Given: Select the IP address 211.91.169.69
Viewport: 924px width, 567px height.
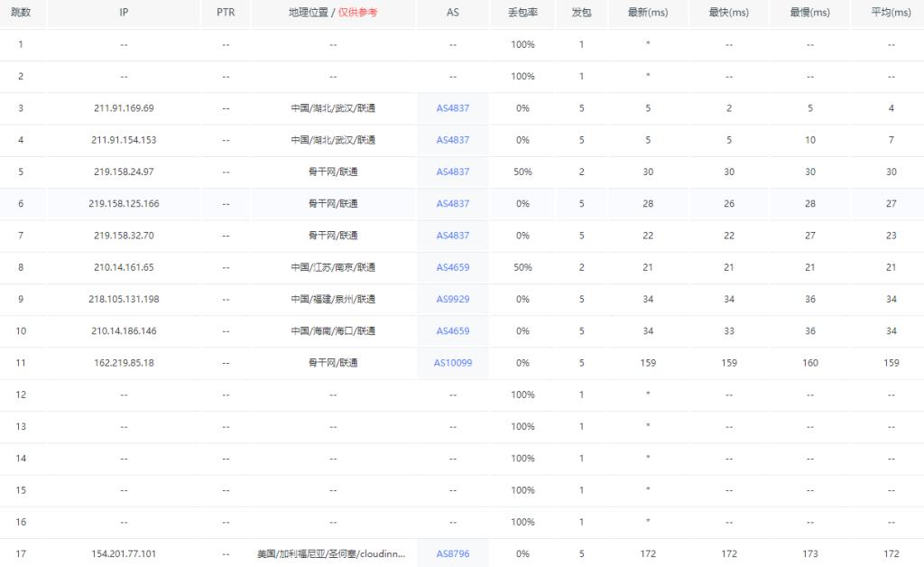Looking at the screenshot, I should pyautogui.click(x=123, y=107).
